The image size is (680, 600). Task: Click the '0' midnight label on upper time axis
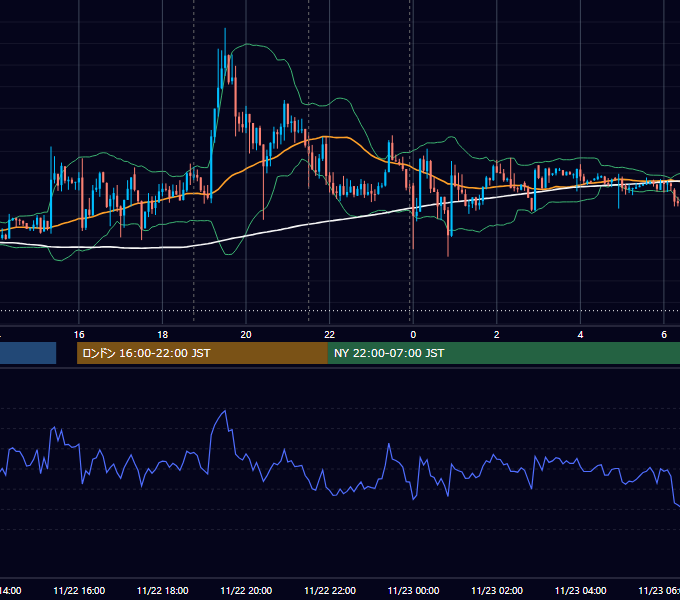413,335
